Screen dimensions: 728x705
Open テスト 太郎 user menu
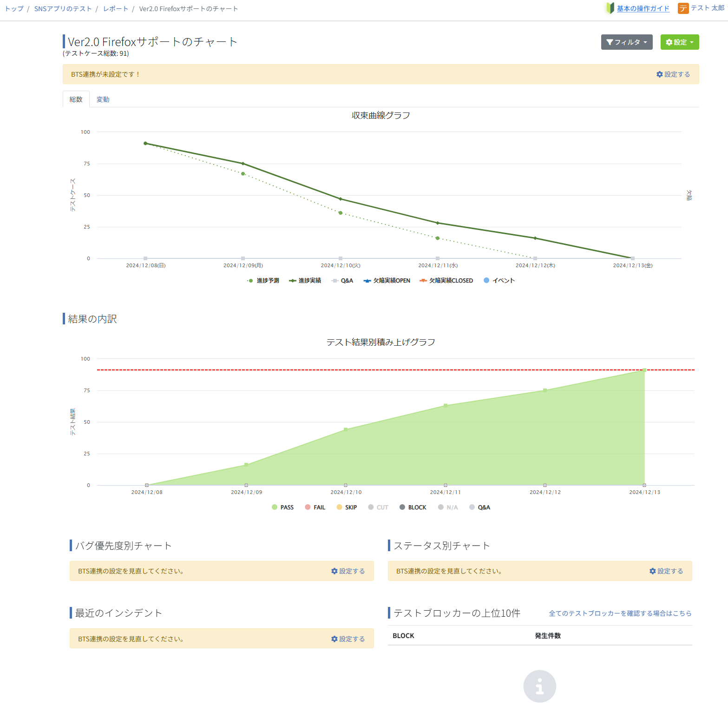[x=707, y=8]
